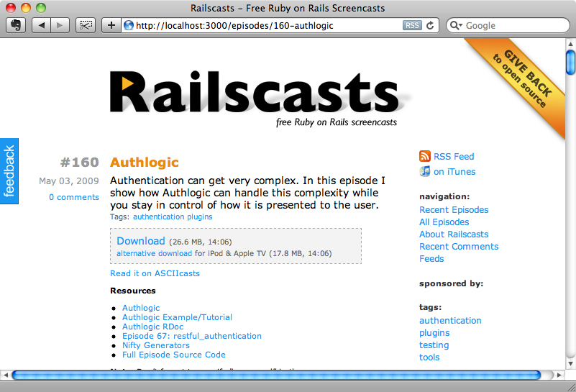Open the RSS Feed link
Screen dimensions: 576x392
[454, 157]
